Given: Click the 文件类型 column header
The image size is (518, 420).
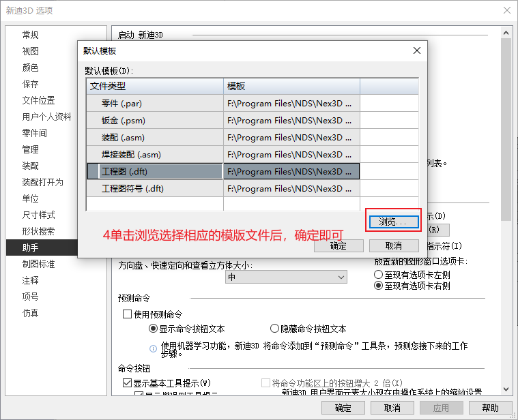Looking at the screenshot, I should [155, 86].
